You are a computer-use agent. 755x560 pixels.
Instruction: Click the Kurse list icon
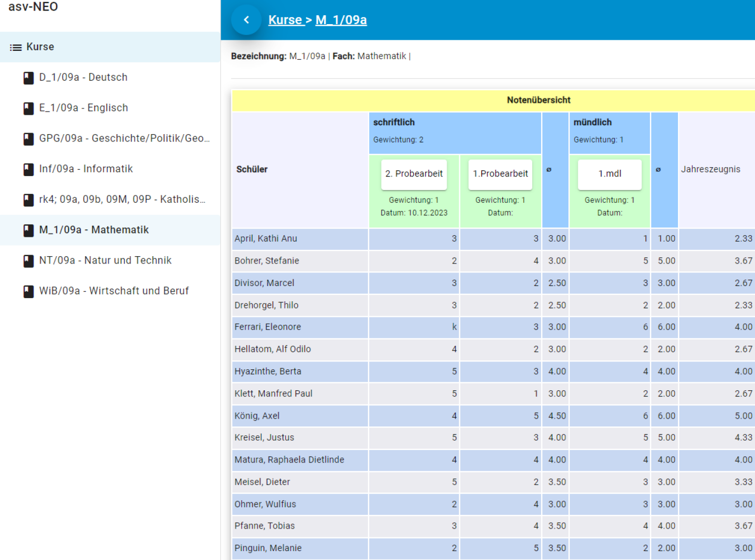click(16, 47)
